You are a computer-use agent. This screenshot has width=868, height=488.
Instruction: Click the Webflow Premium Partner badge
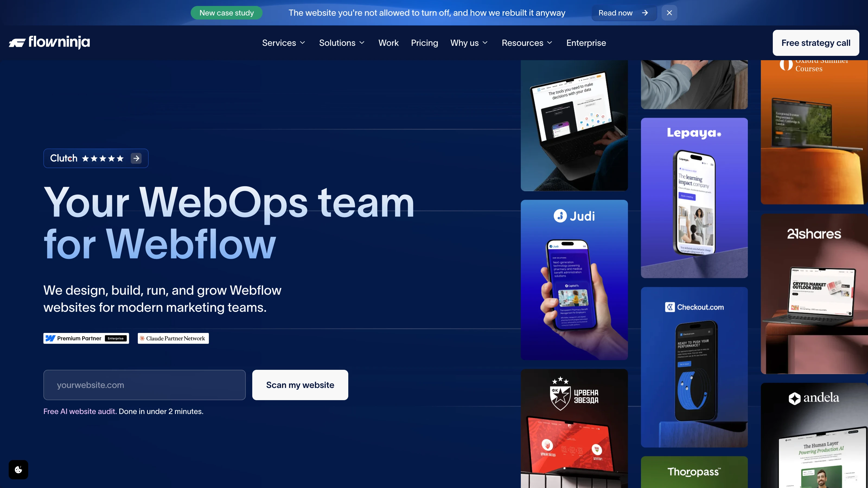point(86,338)
